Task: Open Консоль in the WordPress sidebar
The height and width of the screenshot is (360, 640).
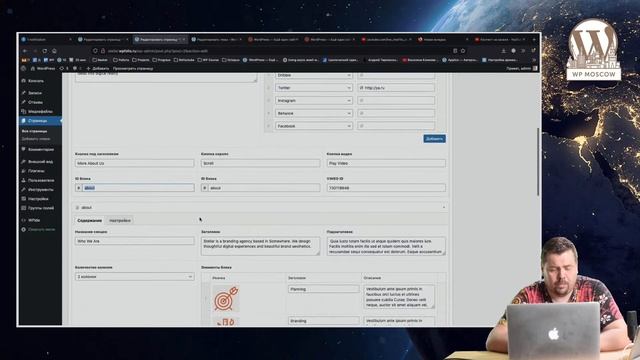Action: pos(36,81)
